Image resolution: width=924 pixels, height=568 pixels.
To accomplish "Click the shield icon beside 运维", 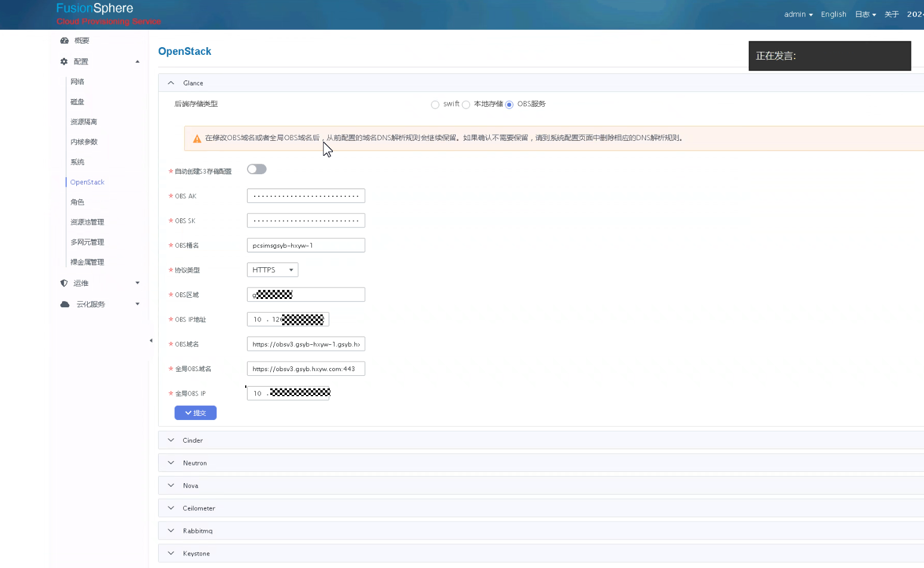I will [64, 283].
